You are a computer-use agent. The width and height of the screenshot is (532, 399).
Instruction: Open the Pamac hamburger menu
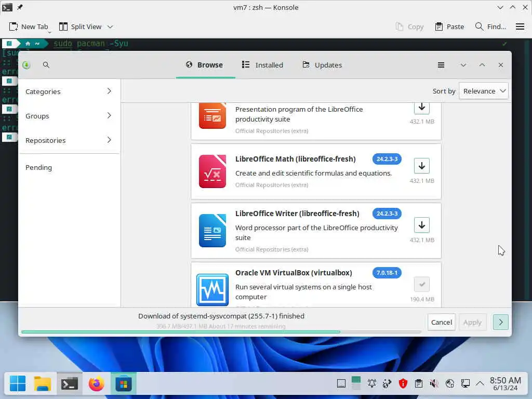click(x=441, y=65)
